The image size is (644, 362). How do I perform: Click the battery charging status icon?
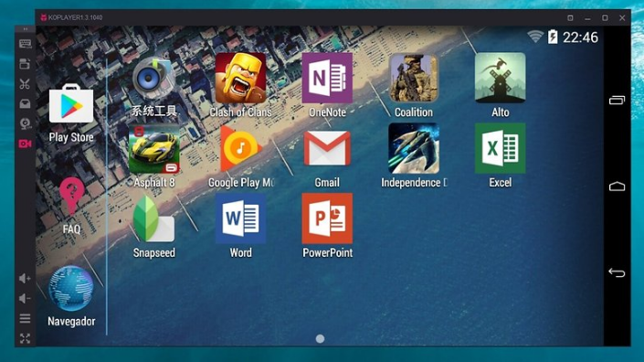(x=554, y=37)
